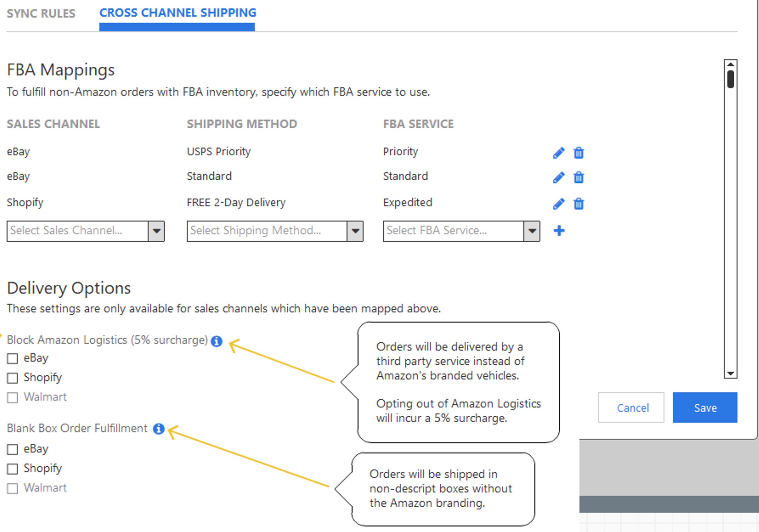
Task: Check Shopify under Blank Box Order Fulfillment
Action: click(12, 469)
